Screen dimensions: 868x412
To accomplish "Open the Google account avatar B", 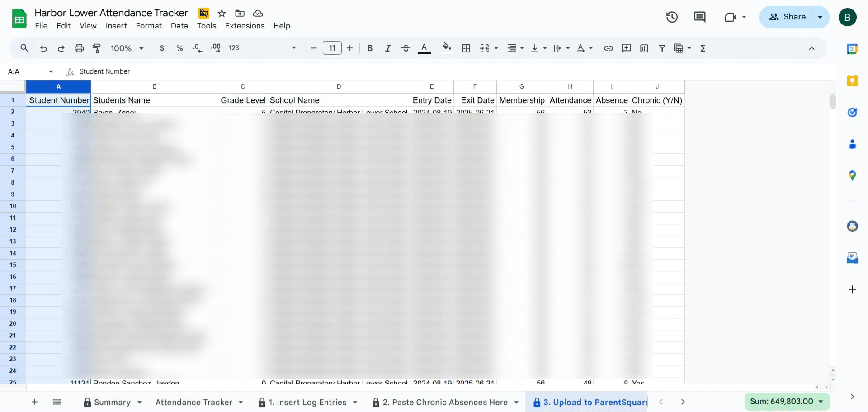I will (847, 17).
